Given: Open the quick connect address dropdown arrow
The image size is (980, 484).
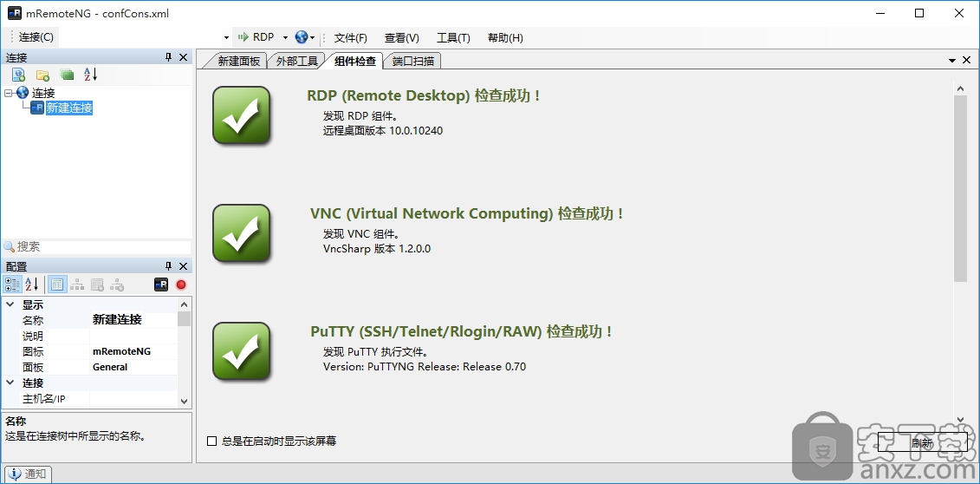Looking at the screenshot, I should [x=225, y=37].
